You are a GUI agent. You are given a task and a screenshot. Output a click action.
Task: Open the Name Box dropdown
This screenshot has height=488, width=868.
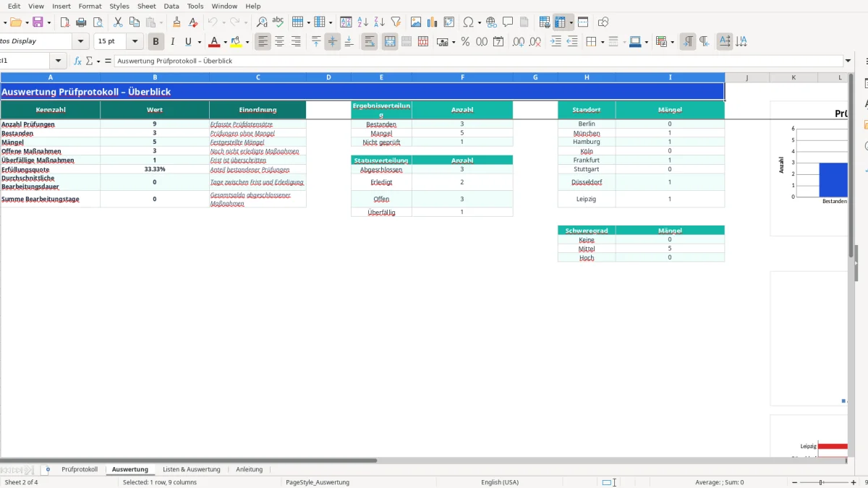tap(59, 61)
